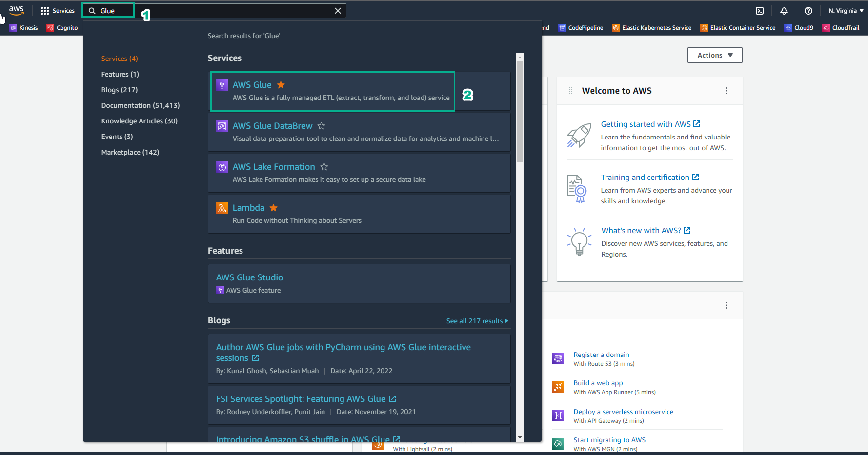Open Welcome to AWS widget options menu

coord(727,91)
